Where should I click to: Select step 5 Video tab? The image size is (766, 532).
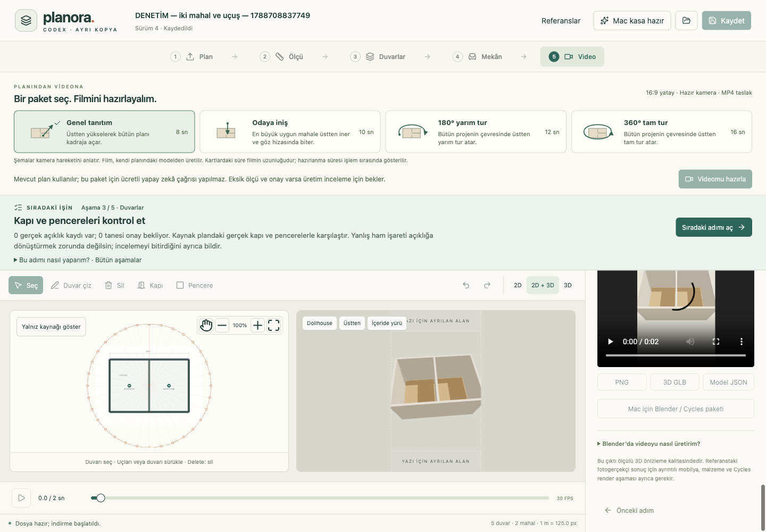pyautogui.click(x=572, y=56)
